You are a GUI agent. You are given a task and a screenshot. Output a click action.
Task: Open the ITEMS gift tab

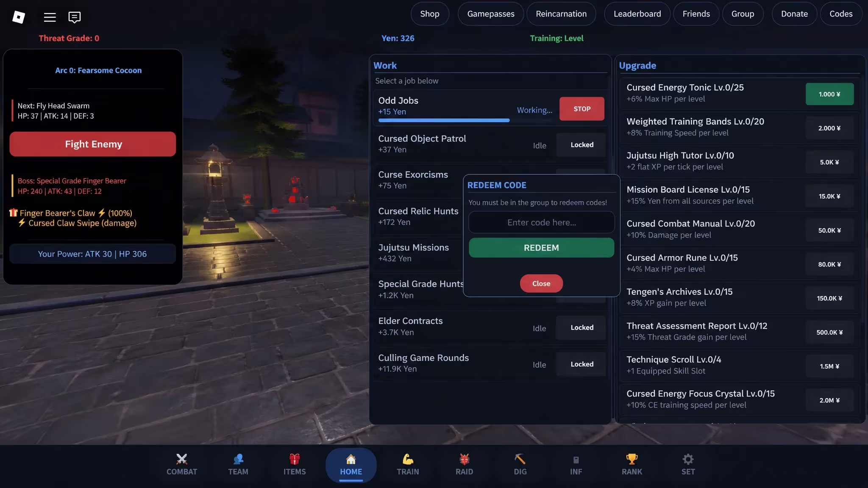pyautogui.click(x=295, y=465)
